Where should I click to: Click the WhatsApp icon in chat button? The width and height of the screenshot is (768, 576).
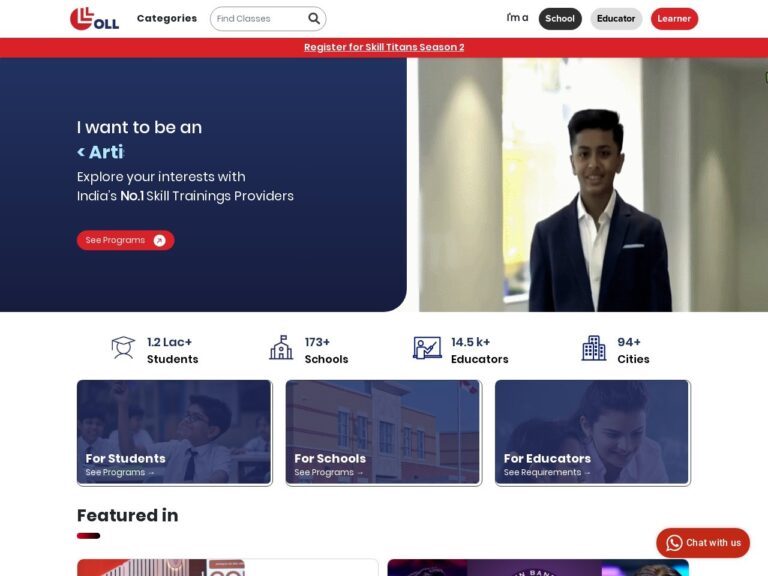[x=674, y=543]
